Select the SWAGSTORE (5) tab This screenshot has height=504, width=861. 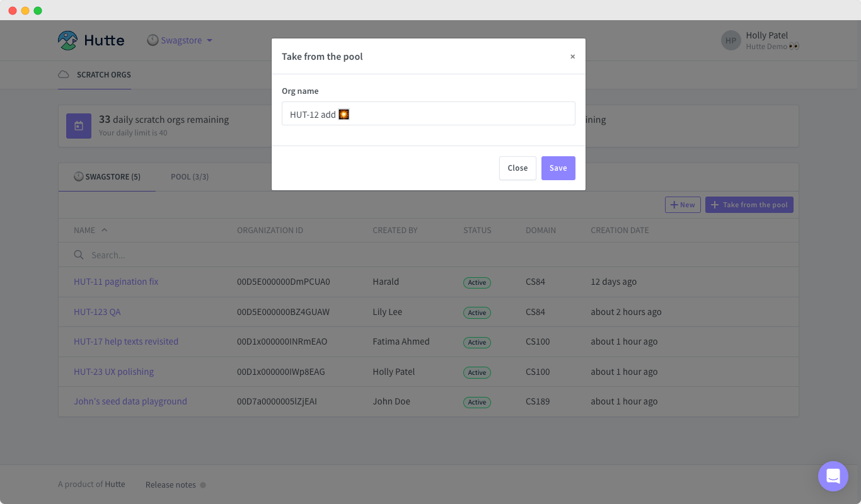pyautogui.click(x=107, y=177)
